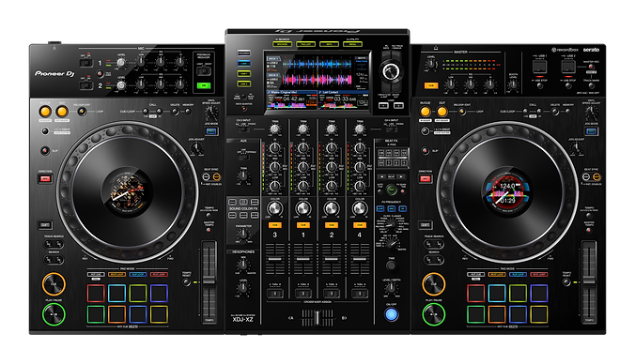The width and height of the screenshot is (635, 364).
Task: Select HOT CUE pad mode on left deck
Action: tap(96, 275)
